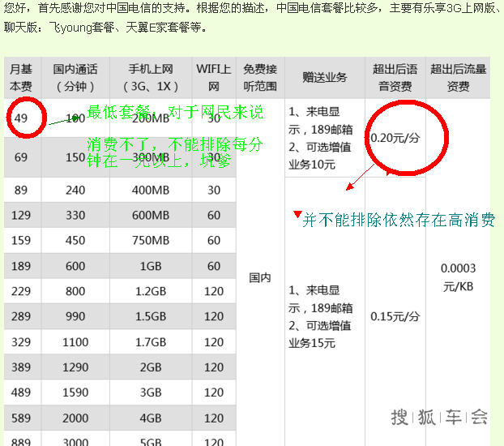504x446 pixels.
Task: Click the intro paragraph about 中国电信套餐
Action: pyautogui.click(x=252, y=18)
